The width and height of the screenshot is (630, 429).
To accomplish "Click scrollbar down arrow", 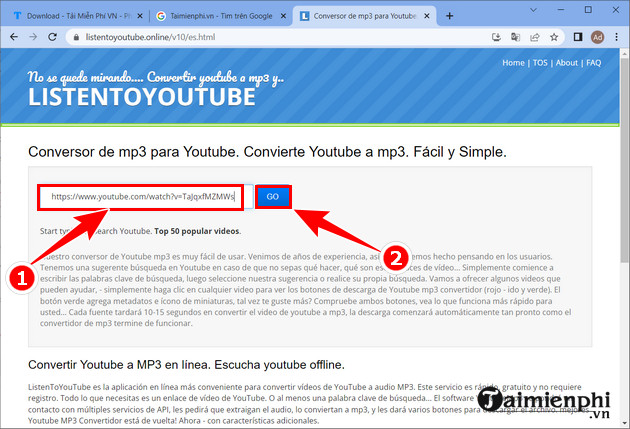I will (624, 423).
